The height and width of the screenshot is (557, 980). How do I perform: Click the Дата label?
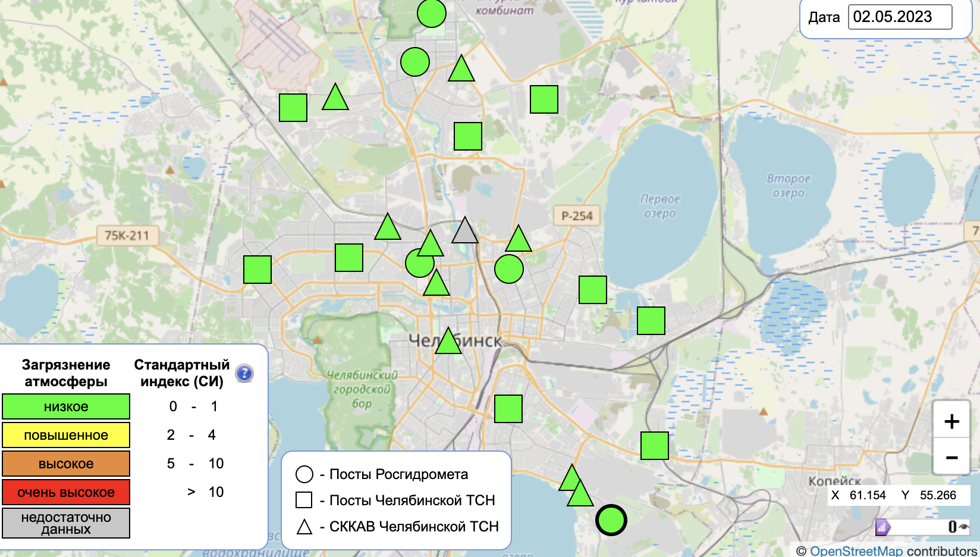point(824,17)
